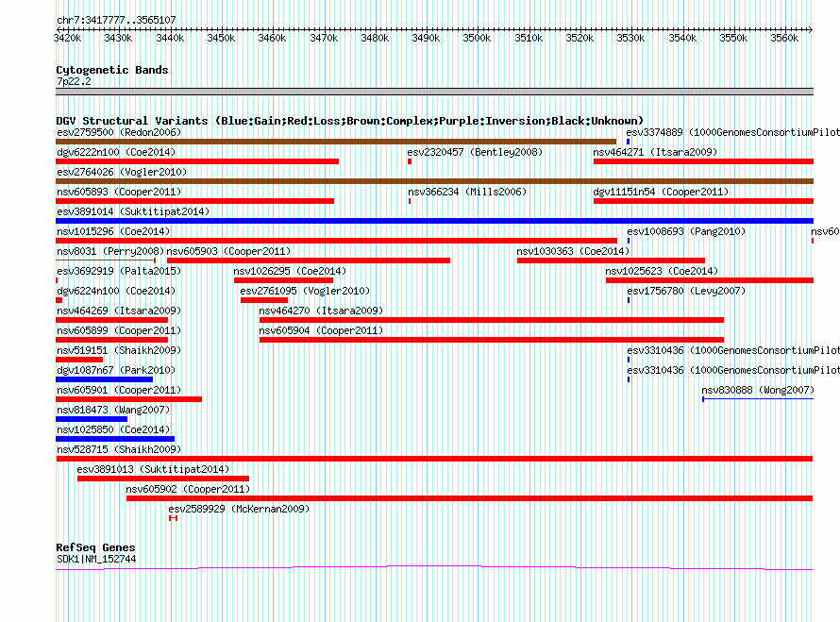
Task: Open nsv1026295 (Coe2014) variant label
Action: pyautogui.click(x=290, y=271)
